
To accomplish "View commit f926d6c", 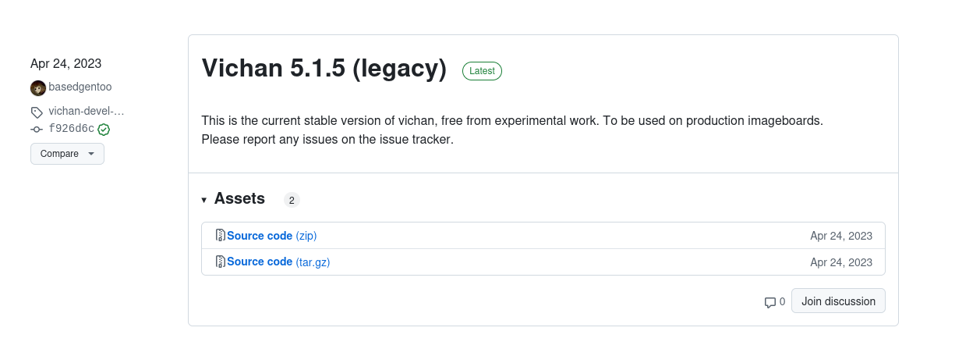I will click(71, 129).
